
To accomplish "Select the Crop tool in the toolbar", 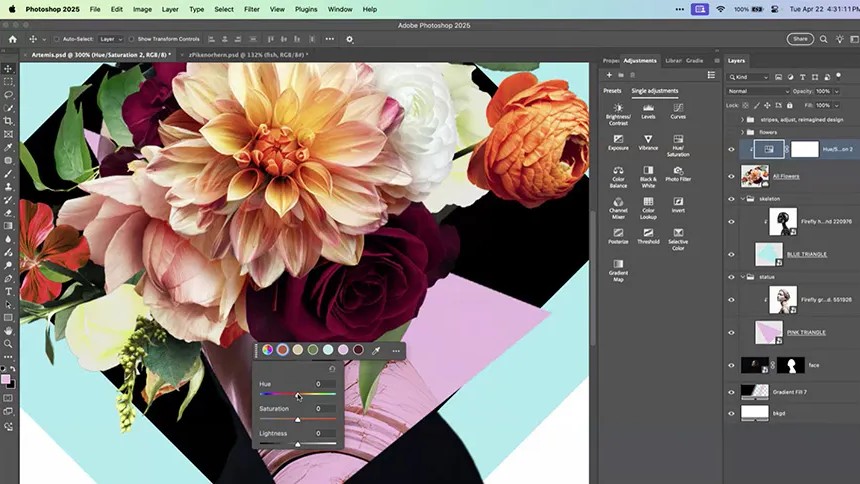I will click(x=8, y=121).
